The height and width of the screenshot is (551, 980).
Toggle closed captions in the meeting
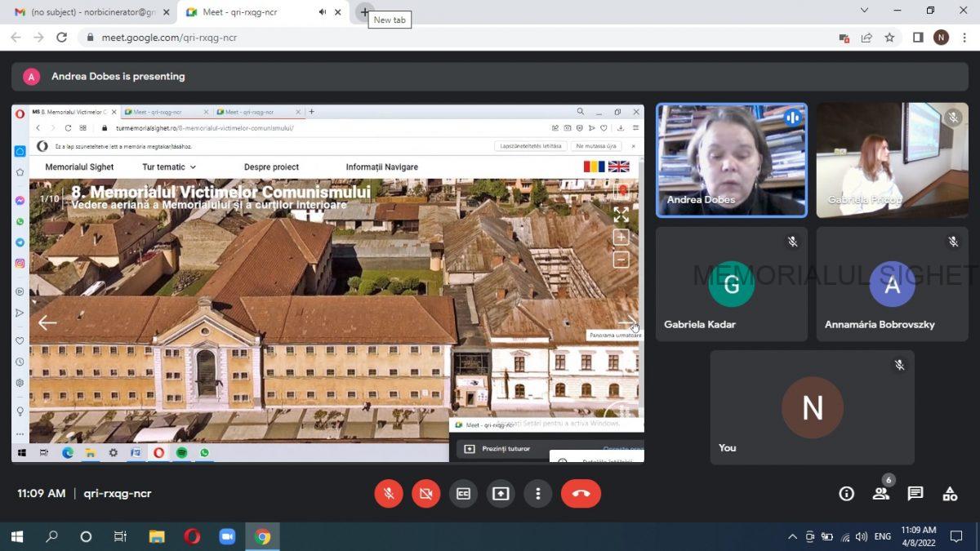(463, 493)
